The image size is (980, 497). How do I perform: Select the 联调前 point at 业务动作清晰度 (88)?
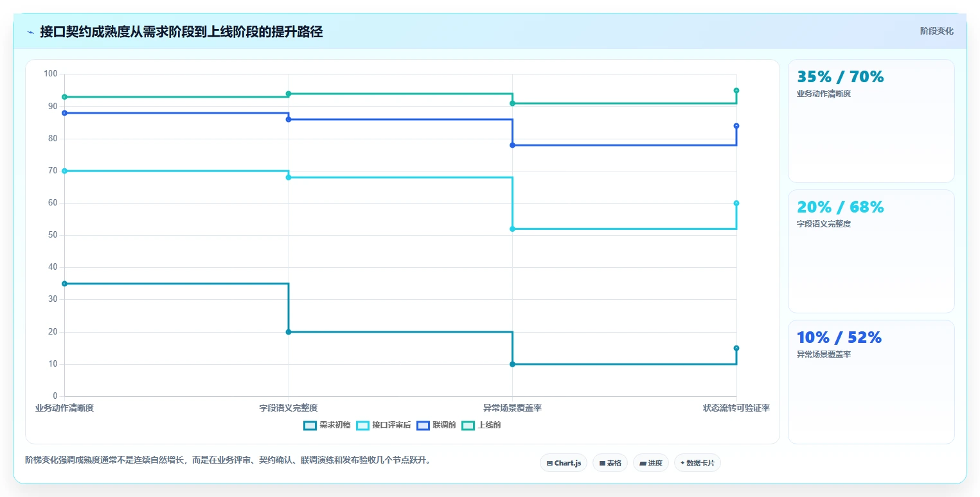[x=64, y=113]
